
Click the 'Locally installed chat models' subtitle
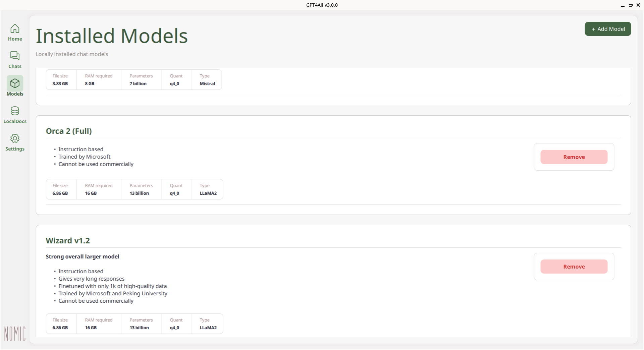coord(72,54)
